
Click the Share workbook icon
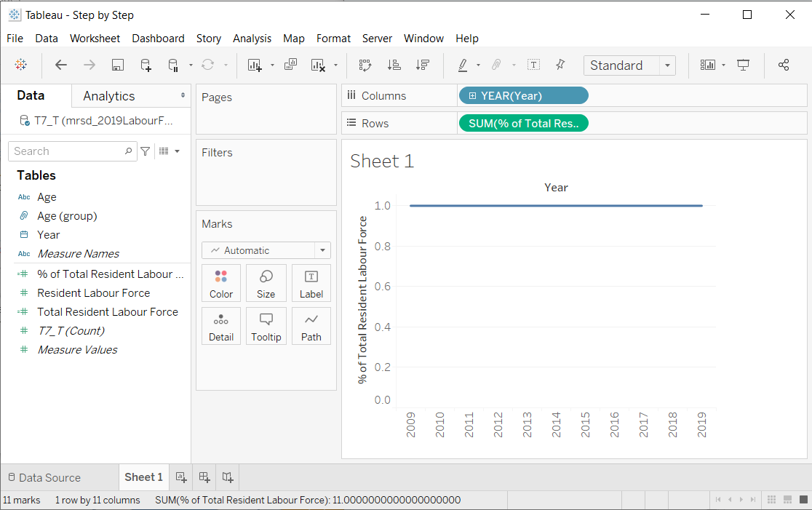click(784, 65)
